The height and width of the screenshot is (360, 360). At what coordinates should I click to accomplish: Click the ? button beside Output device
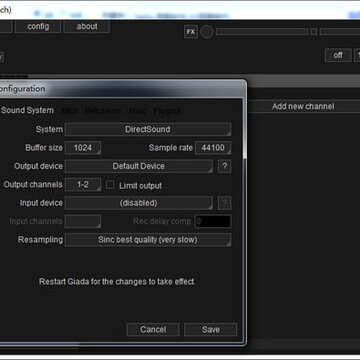pos(224,166)
